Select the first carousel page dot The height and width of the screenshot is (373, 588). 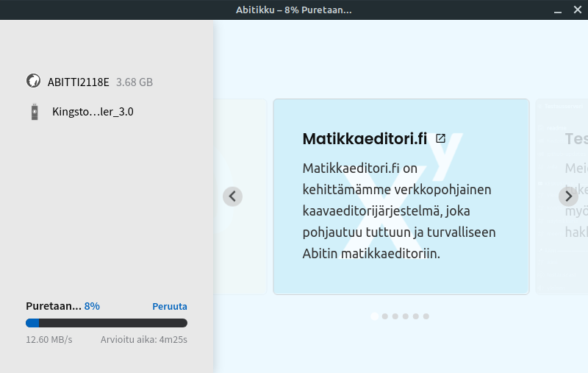tap(375, 316)
